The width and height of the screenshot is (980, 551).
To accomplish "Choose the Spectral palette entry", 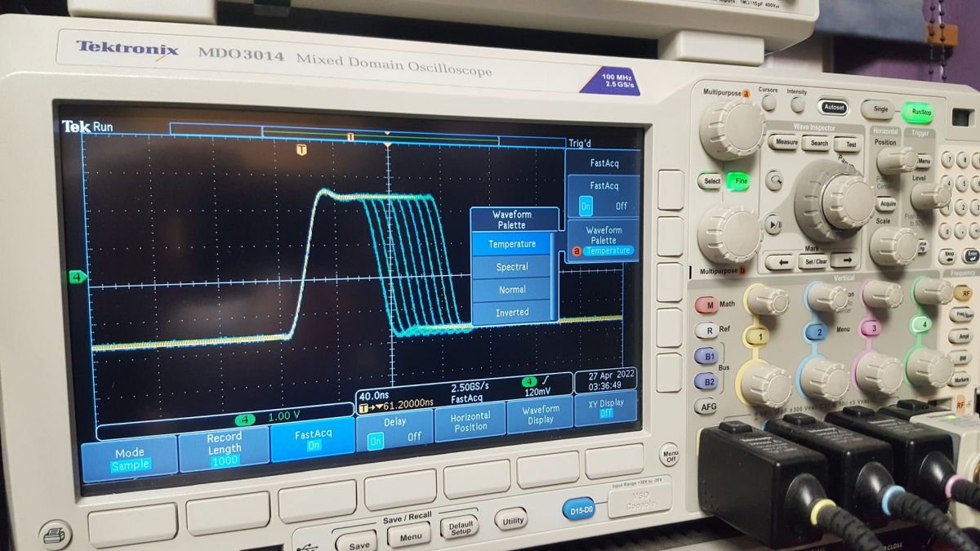I will (x=512, y=267).
